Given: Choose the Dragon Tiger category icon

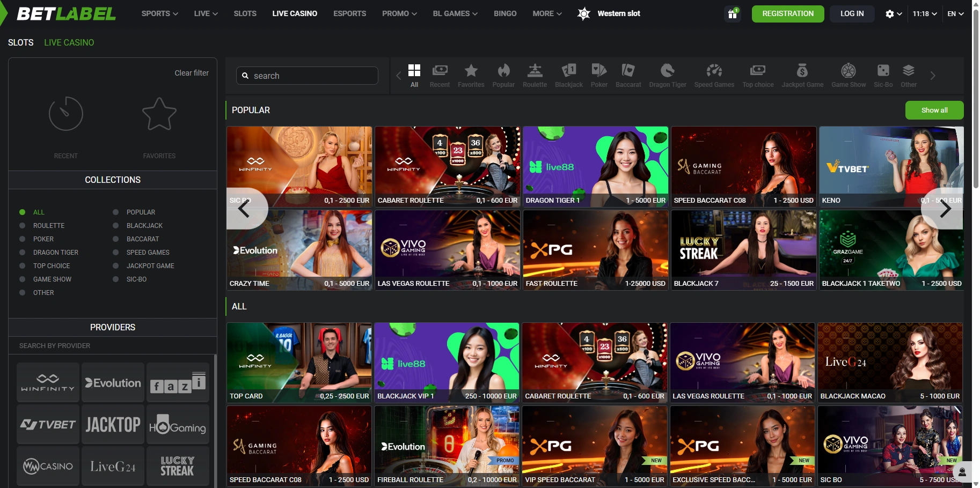Looking at the screenshot, I should (x=667, y=71).
